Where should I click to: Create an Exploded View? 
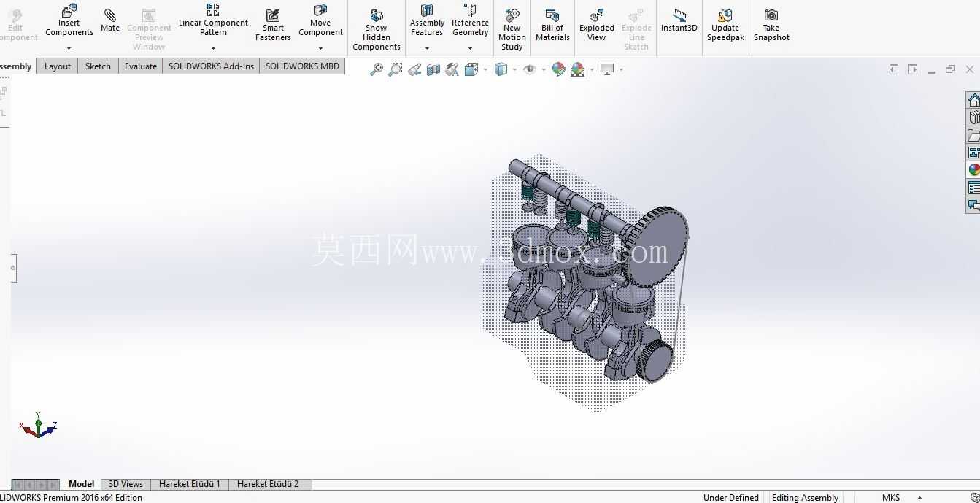[597, 25]
